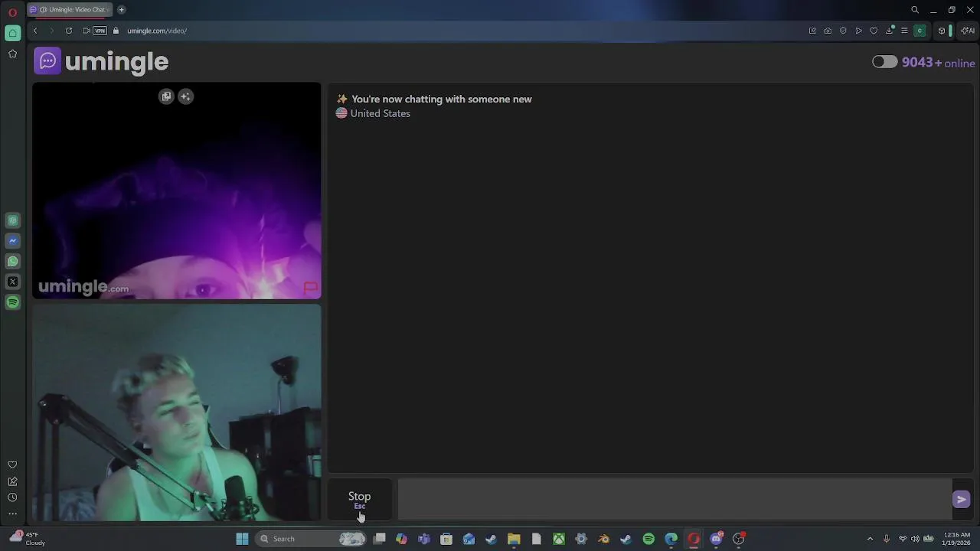980x551 pixels.
Task: Toggle the VPN badge in the address bar
Action: (100, 31)
